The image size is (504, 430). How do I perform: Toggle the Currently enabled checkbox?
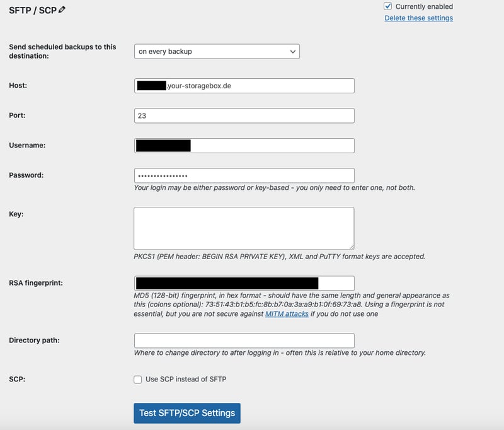pos(388,6)
